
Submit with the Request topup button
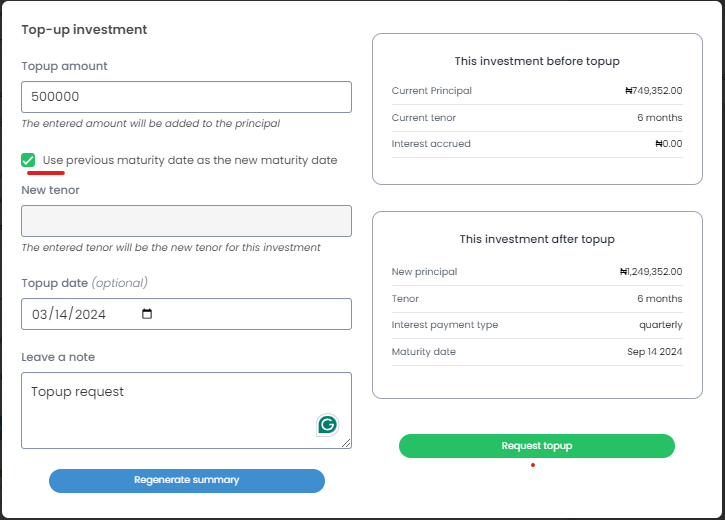[537, 446]
